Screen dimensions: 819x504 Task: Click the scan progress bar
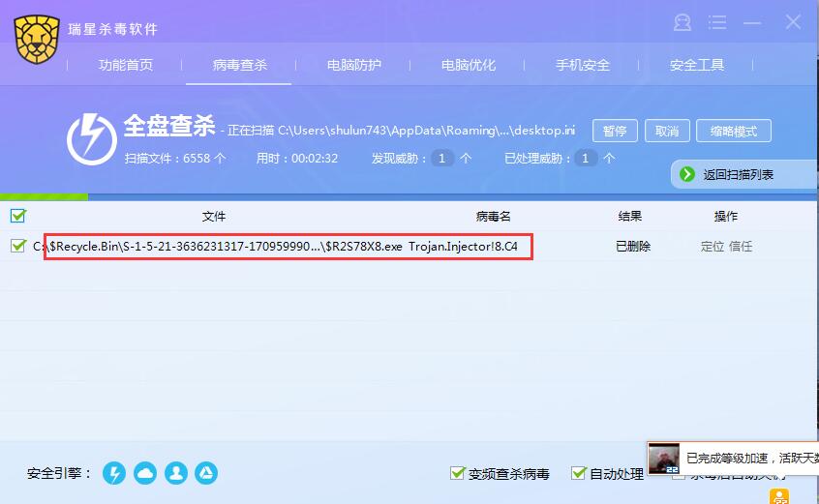coord(409,196)
